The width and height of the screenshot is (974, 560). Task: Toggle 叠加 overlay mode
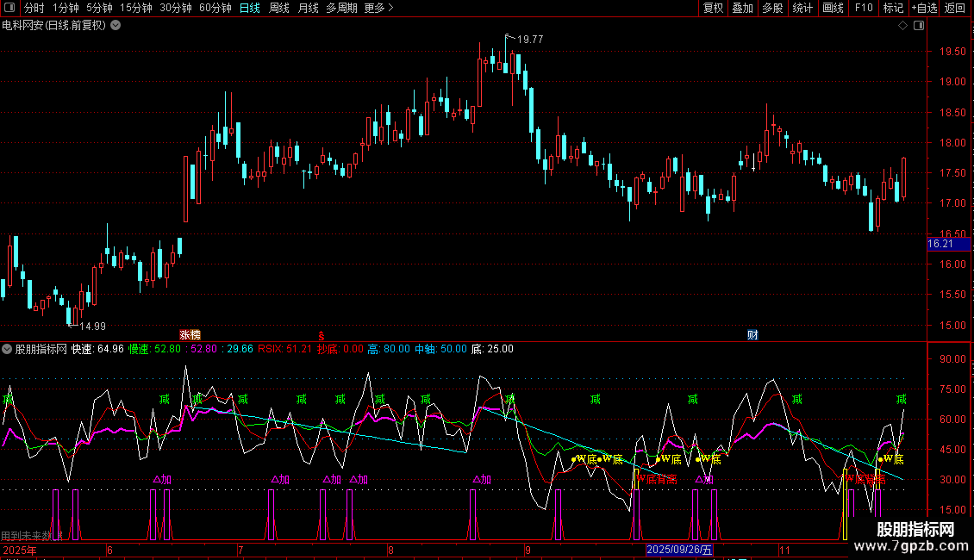click(742, 9)
